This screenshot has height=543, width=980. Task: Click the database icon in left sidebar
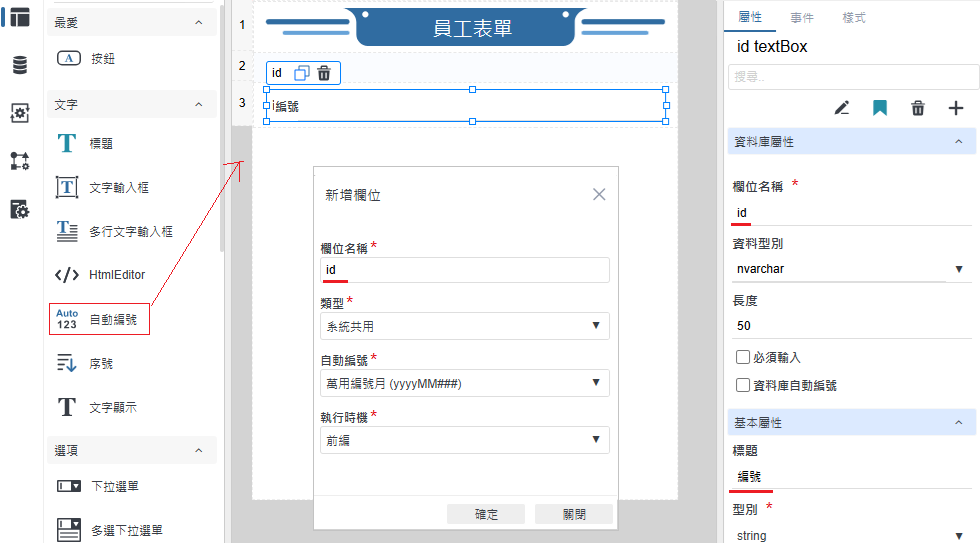(19, 65)
